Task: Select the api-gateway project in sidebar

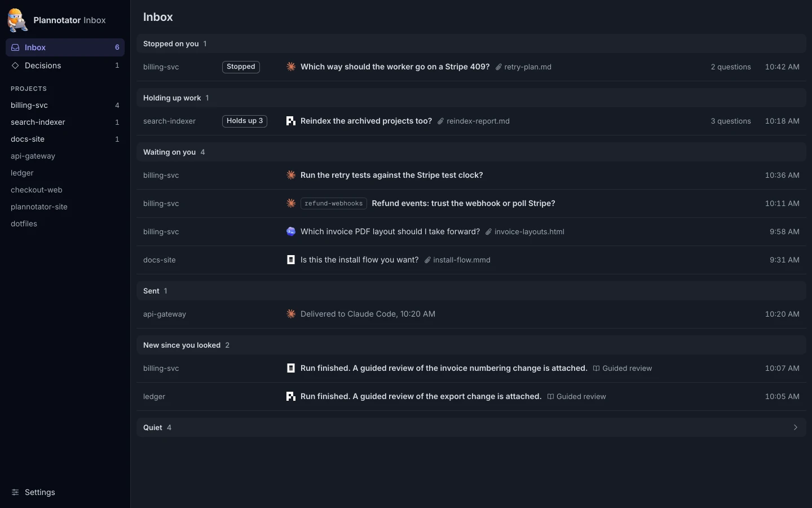Action: 65,156
